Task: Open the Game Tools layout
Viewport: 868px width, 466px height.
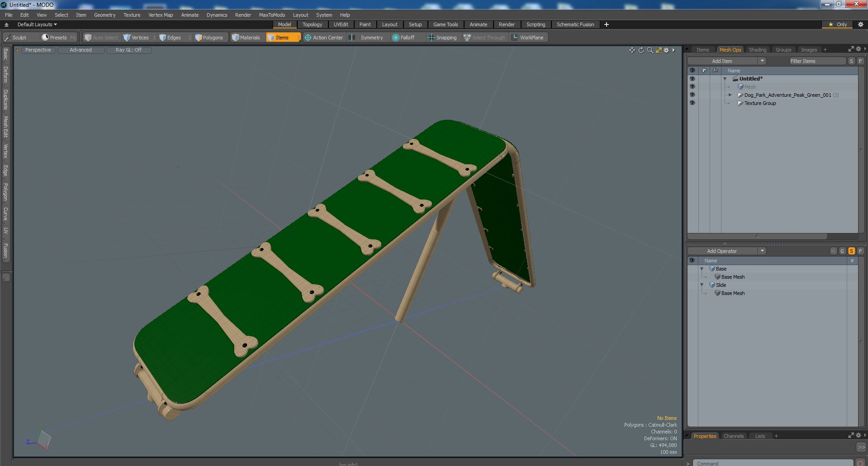Action: (446, 24)
